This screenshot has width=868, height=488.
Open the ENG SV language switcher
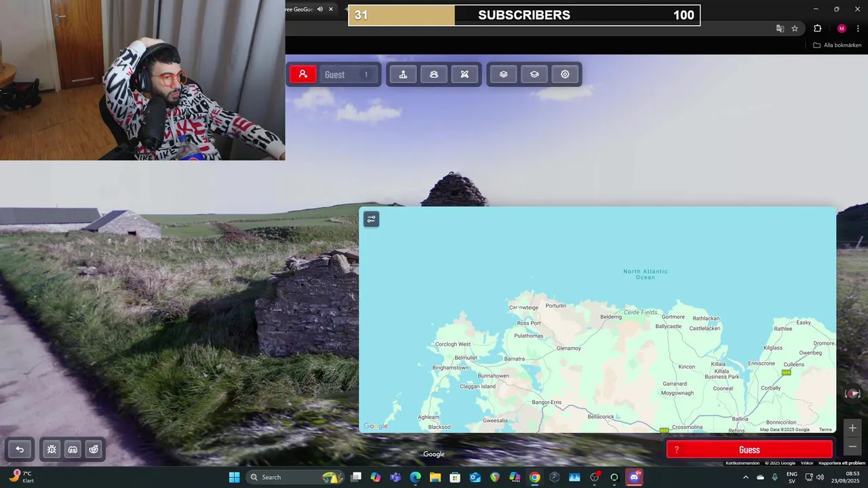(x=791, y=477)
